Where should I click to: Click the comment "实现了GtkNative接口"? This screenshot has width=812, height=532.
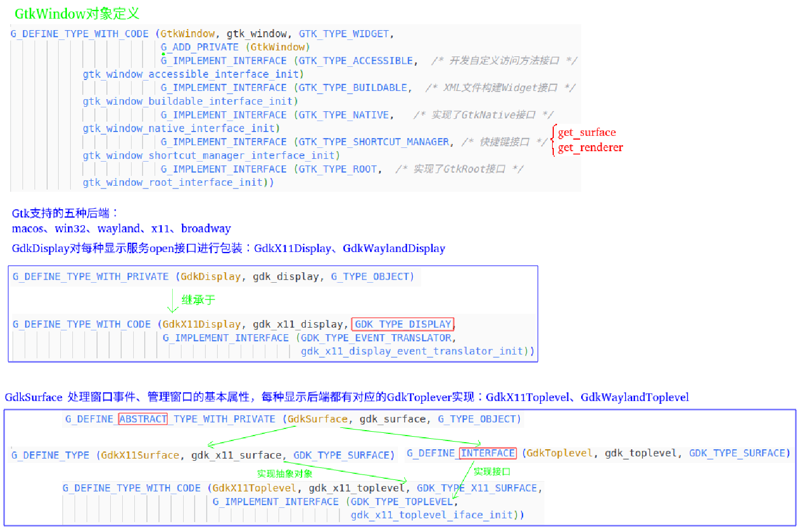[x=483, y=115]
